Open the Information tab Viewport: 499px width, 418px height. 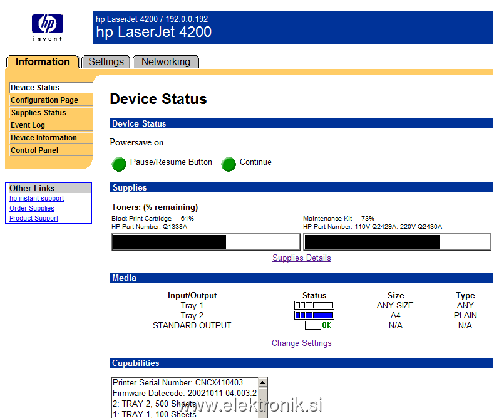(42, 62)
